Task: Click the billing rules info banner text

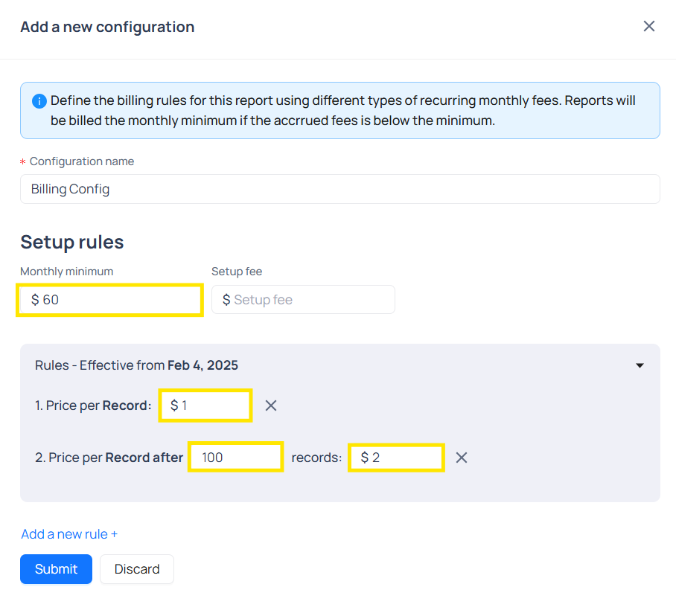Action: [342, 110]
